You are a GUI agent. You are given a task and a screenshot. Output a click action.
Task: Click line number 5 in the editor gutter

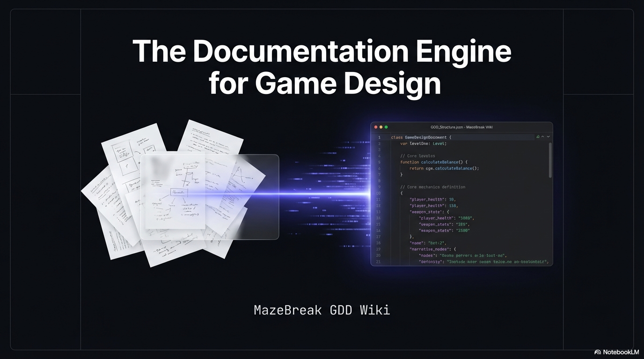point(379,162)
